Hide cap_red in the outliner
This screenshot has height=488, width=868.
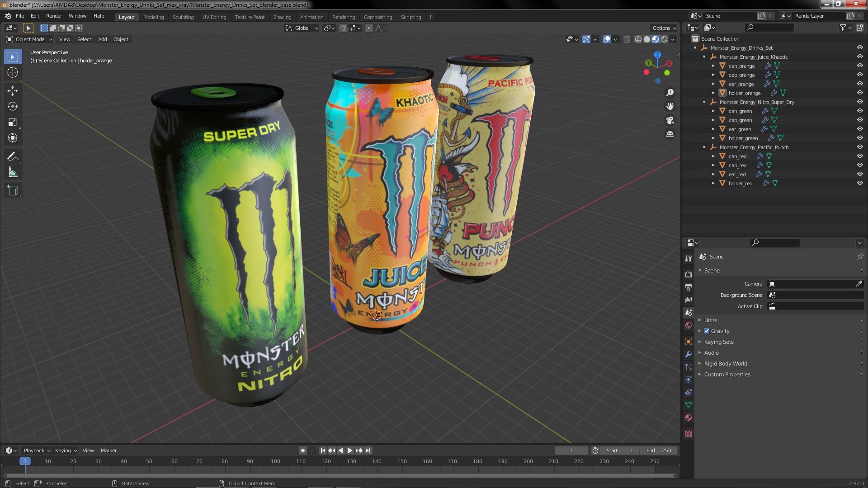click(860, 165)
